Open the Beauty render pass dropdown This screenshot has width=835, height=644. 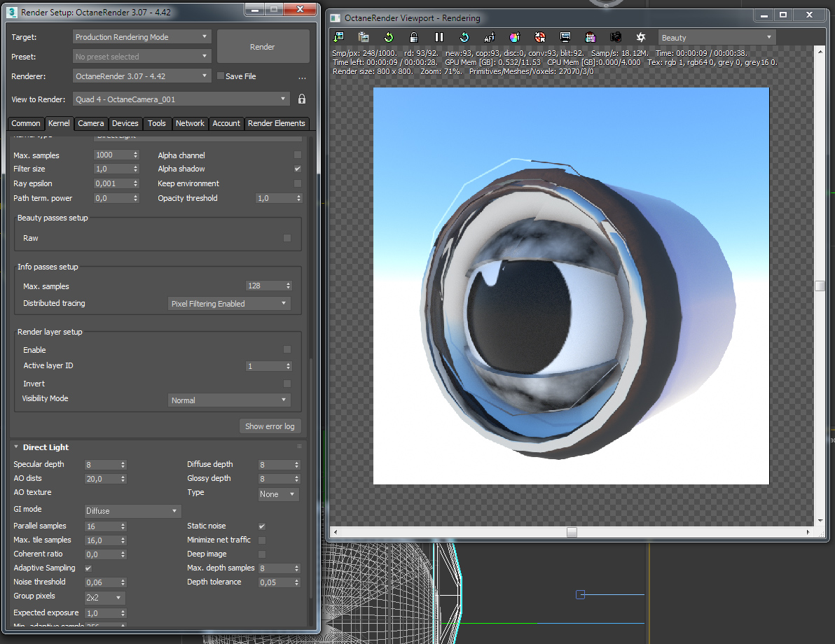tap(717, 37)
